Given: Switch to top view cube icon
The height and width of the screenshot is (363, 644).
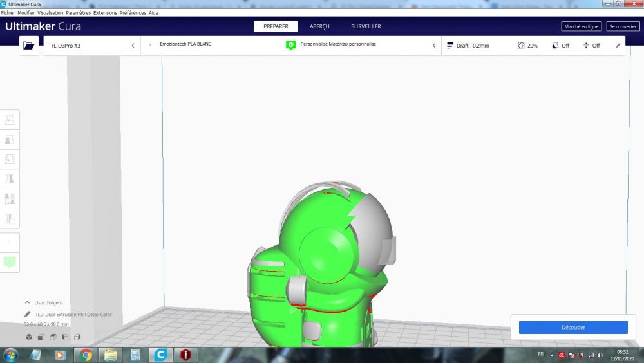Looking at the screenshot, I should (x=53, y=337).
